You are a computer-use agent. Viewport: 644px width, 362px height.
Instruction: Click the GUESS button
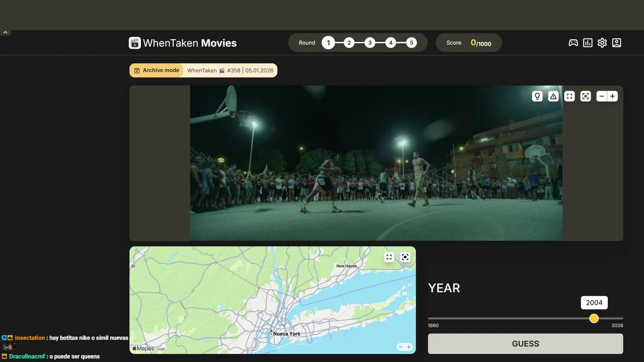pyautogui.click(x=525, y=344)
